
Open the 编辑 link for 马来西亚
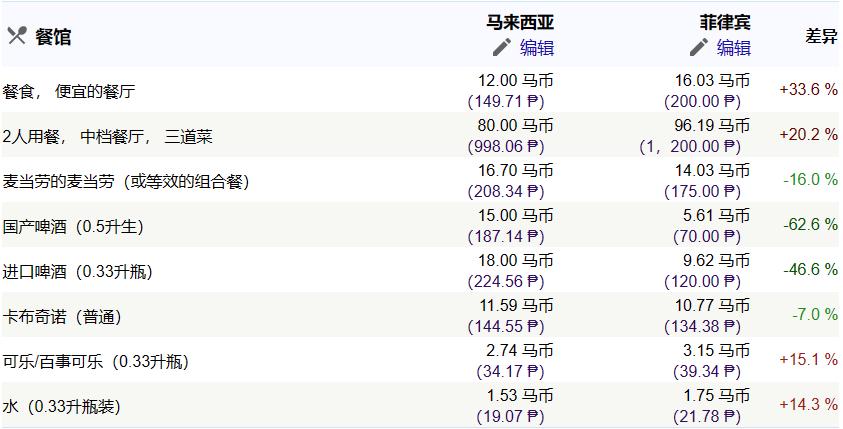537,48
